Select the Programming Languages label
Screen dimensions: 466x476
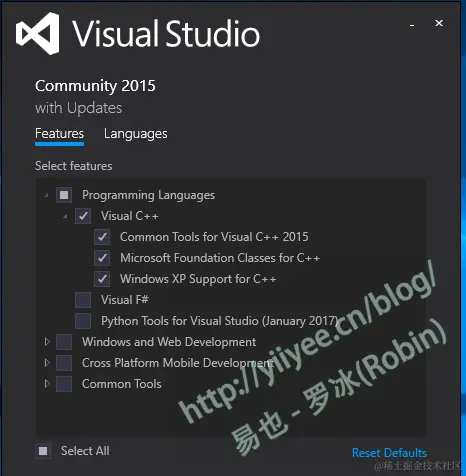148,195
